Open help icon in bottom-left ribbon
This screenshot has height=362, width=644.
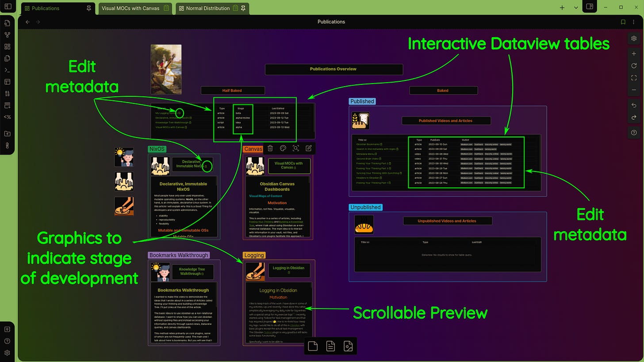pyautogui.click(x=7, y=341)
